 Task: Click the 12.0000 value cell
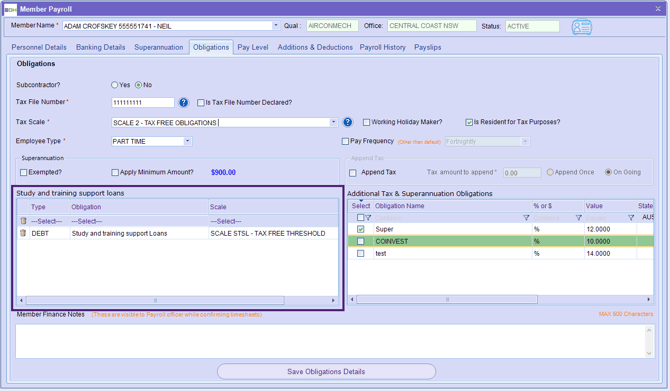click(x=610, y=229)
